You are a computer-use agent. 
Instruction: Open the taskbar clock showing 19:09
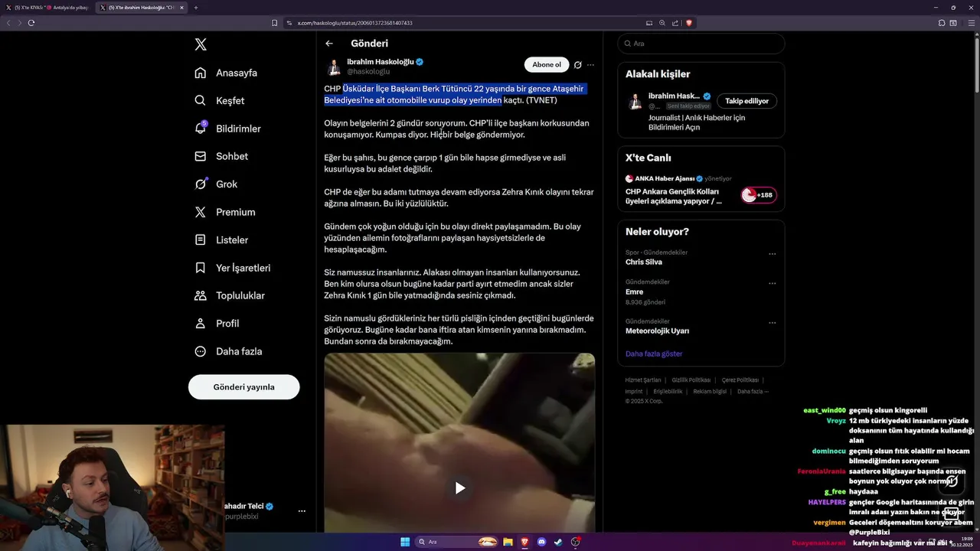tap(961, 542)
